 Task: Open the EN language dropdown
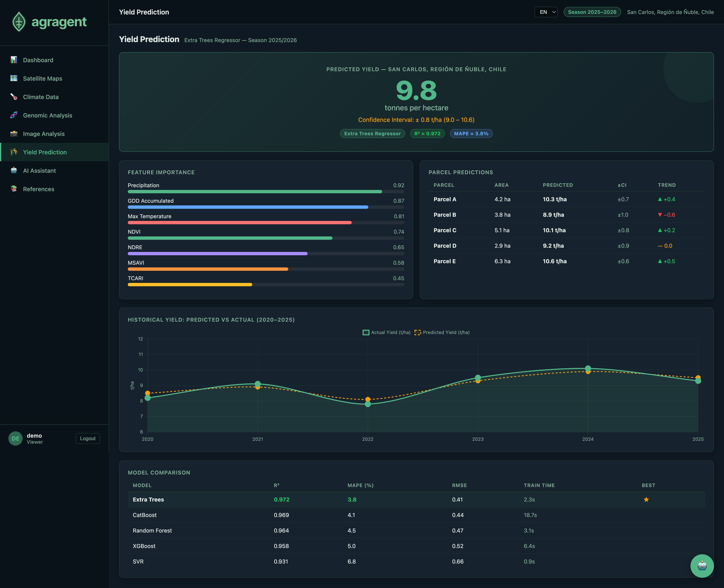point(546,12)
